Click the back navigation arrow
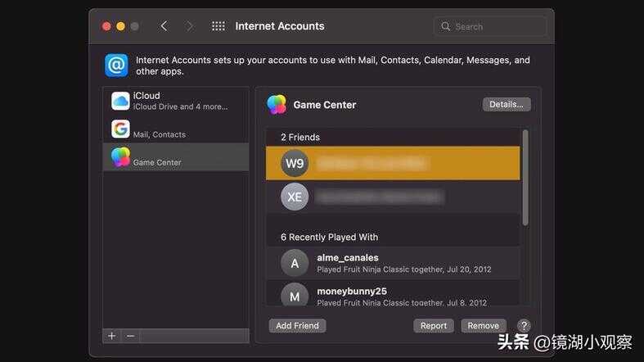 (x=164, y=26)
